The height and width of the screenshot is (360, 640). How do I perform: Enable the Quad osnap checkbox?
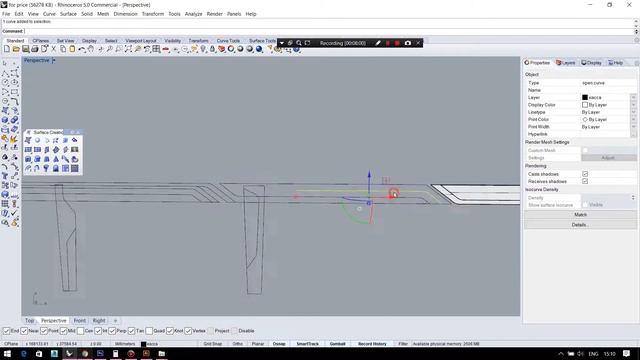click(149, 331)
